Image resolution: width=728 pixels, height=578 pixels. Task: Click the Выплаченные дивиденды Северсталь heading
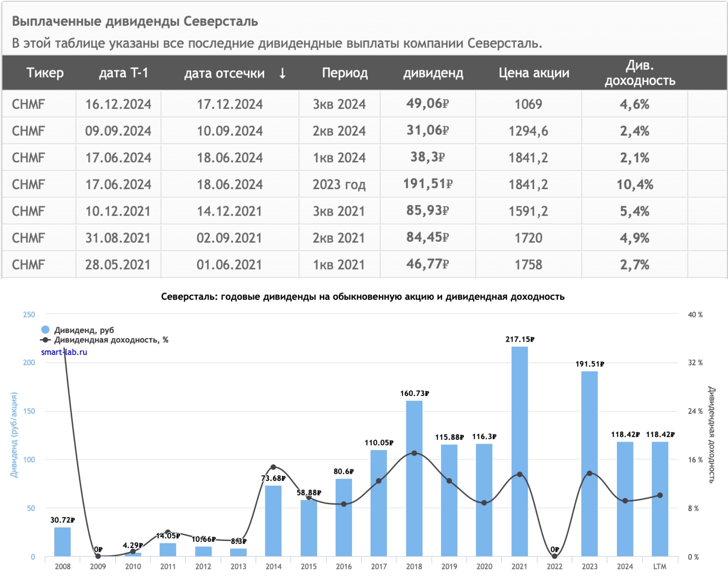pos(135,21)
